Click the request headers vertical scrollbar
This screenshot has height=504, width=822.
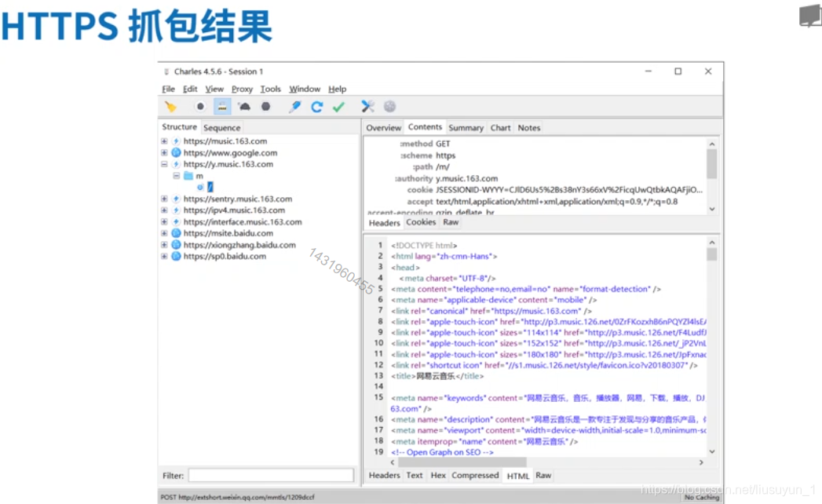coord(712,176)
